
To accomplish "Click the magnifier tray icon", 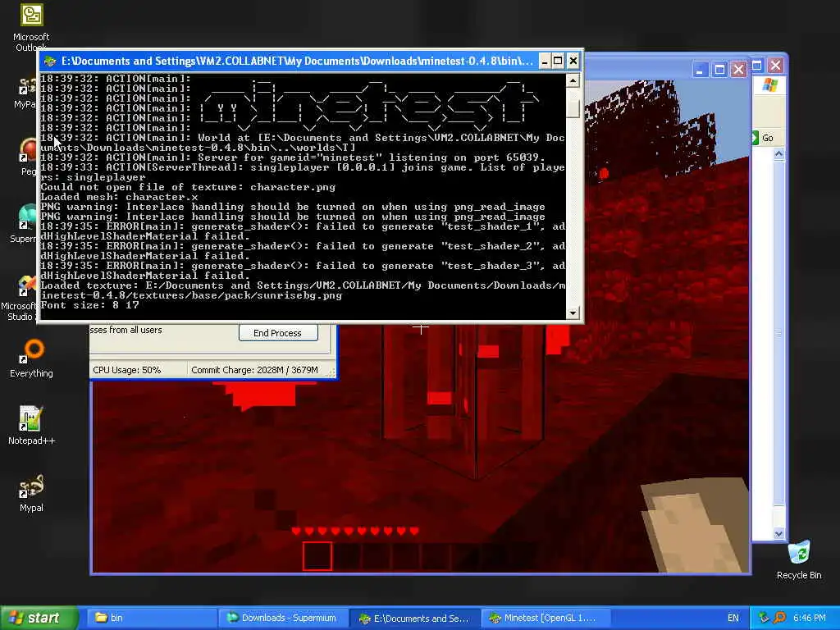I will point(779,618).
